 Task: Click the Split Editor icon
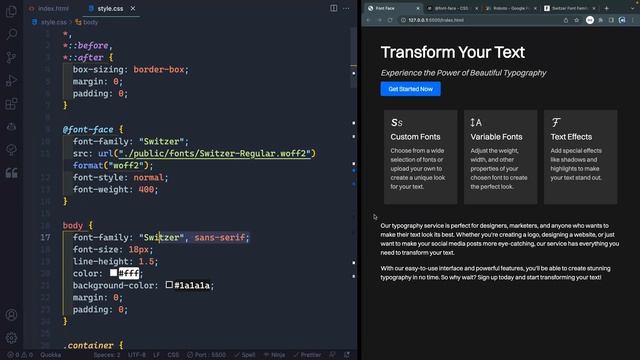(x=333, y=8)
